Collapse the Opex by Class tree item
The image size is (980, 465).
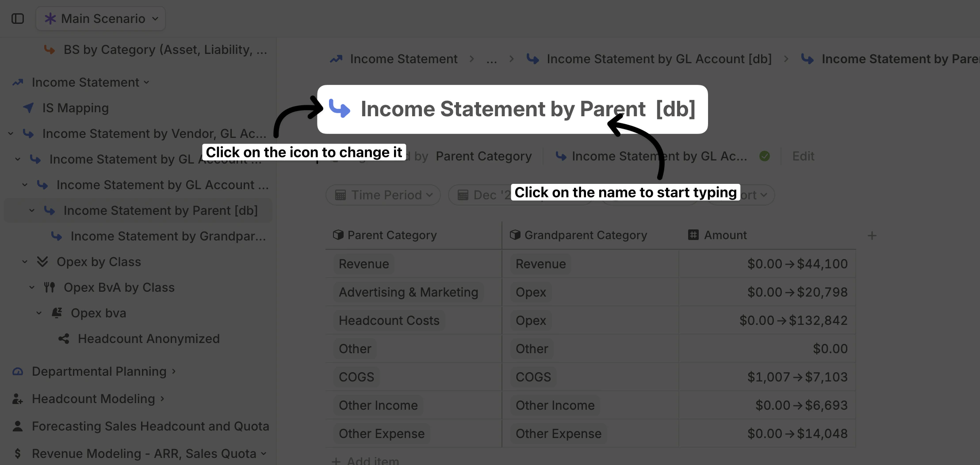25,262
